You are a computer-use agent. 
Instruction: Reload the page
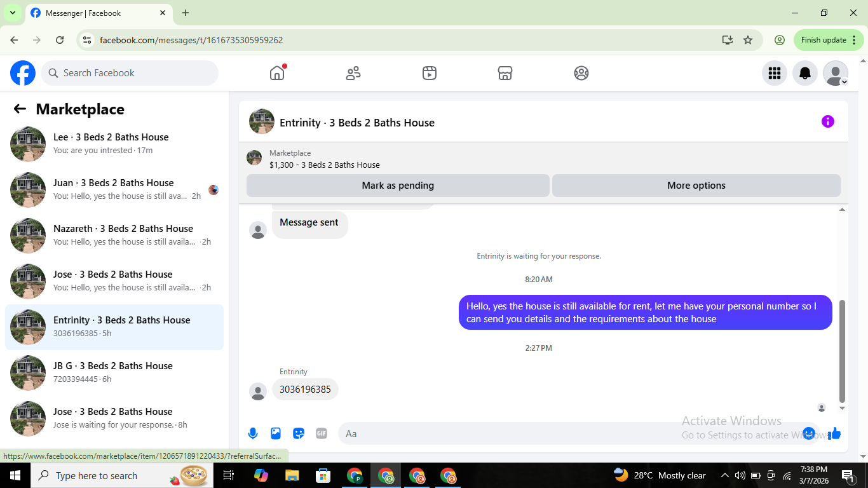(x=60, y=40)
